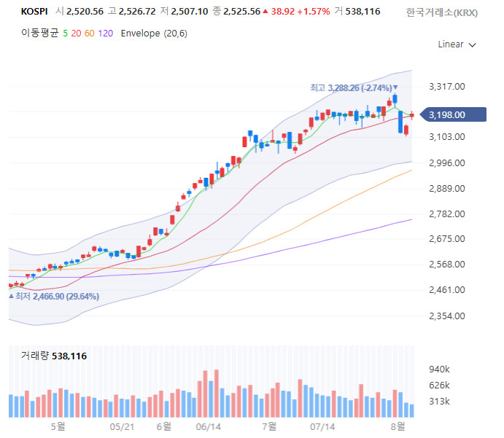Click the 3,317.00 price axis label

(x=447, y=87)
